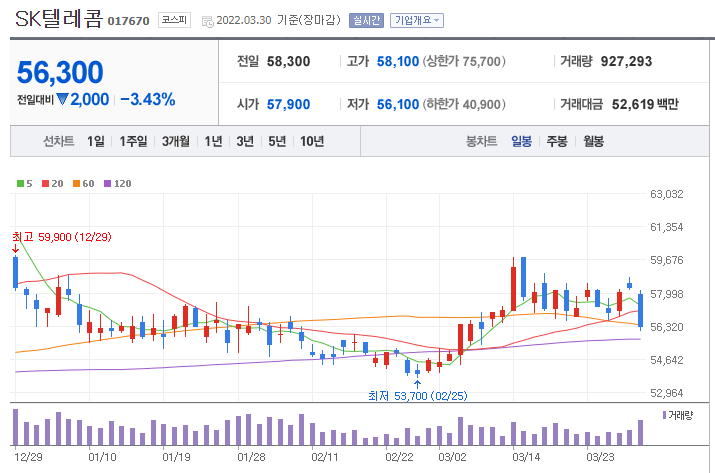Viewport: 715px width, 473px height.
Task: Click the current price 56,300
Action: (60, 73)
